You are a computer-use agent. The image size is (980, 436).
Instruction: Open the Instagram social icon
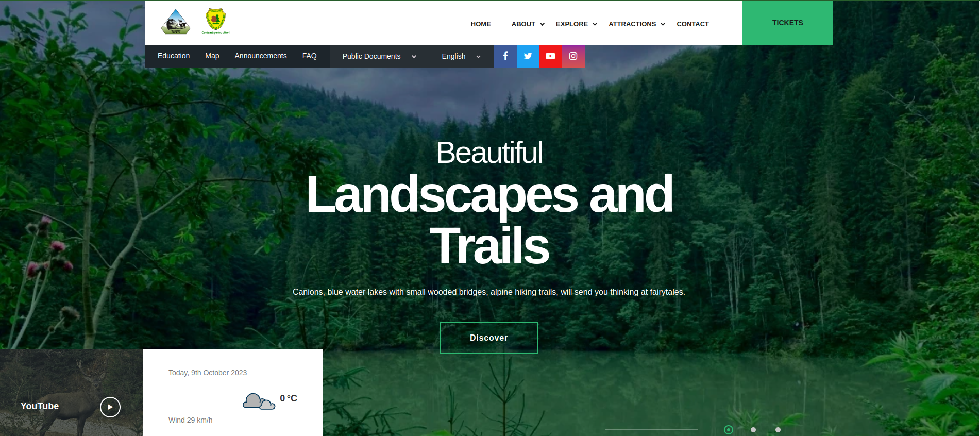pos(573,56)
